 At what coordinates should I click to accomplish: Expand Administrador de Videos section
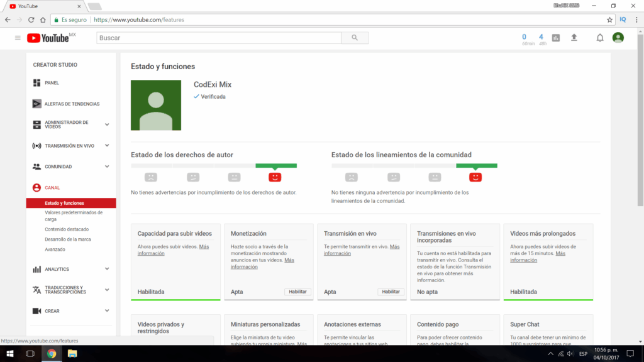[107, 124]
